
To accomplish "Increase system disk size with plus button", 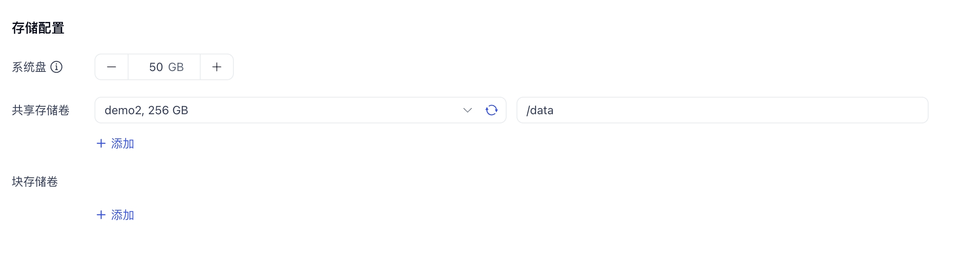I will (x=217, y=67).
